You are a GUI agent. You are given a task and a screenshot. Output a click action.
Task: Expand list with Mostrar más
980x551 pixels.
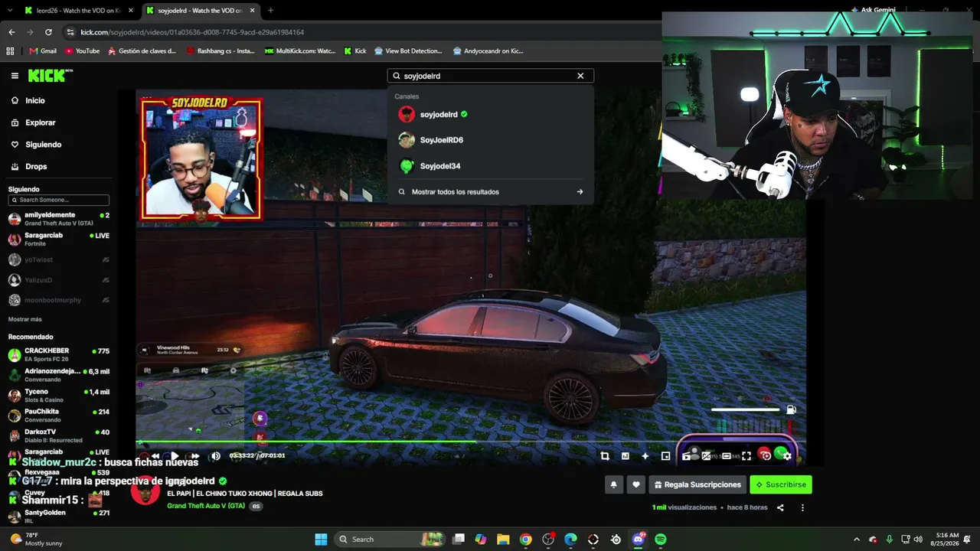(25, 319)
